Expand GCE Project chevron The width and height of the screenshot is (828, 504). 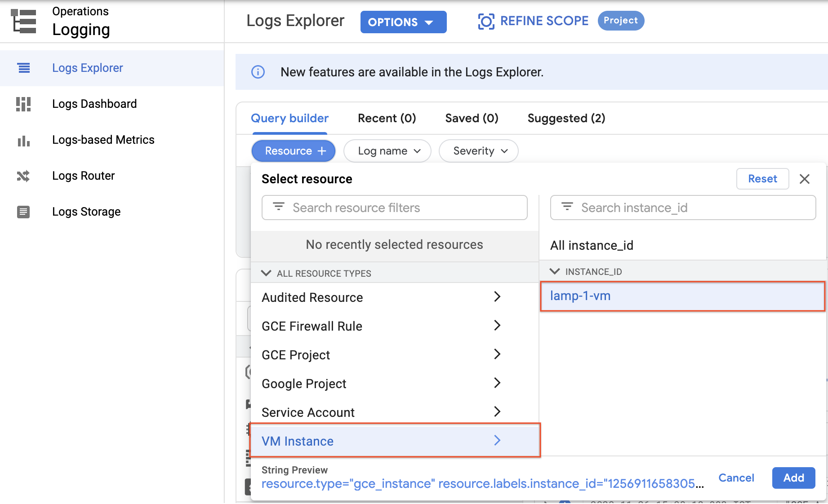(x=497, y=354)
